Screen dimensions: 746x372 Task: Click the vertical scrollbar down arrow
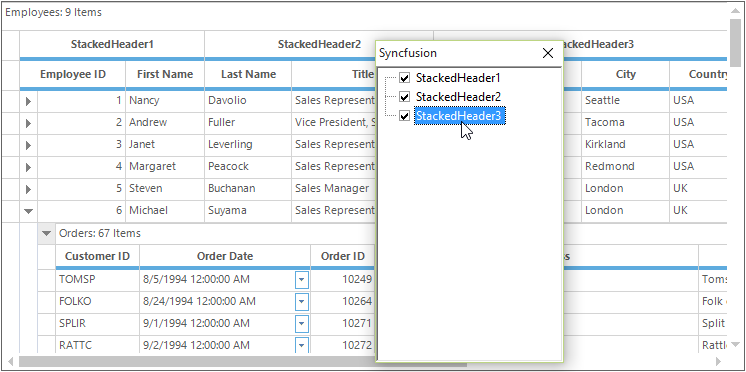tap(736, 344)
